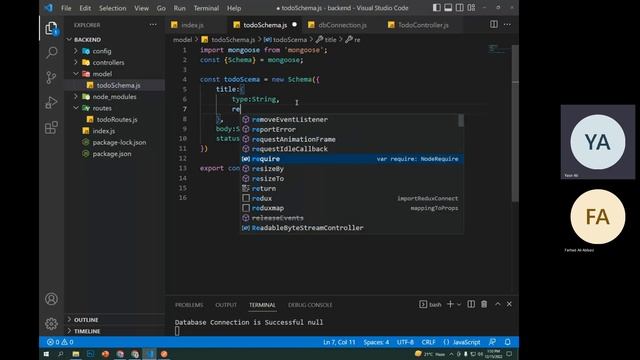Open the bash terminal profile

pyautogui.click(x=430, y=304)
